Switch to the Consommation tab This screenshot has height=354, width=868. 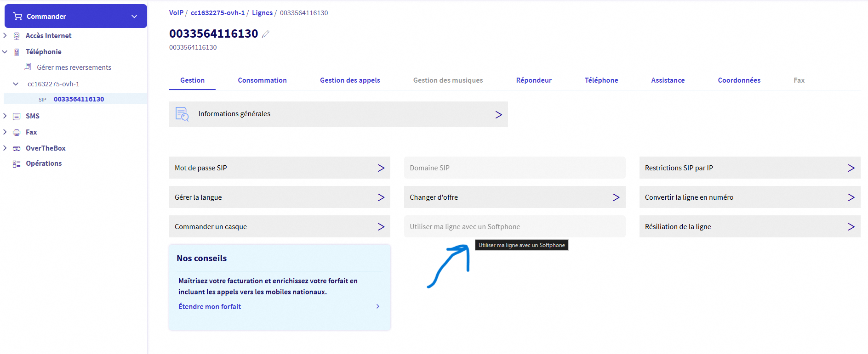tap(262, 80)
